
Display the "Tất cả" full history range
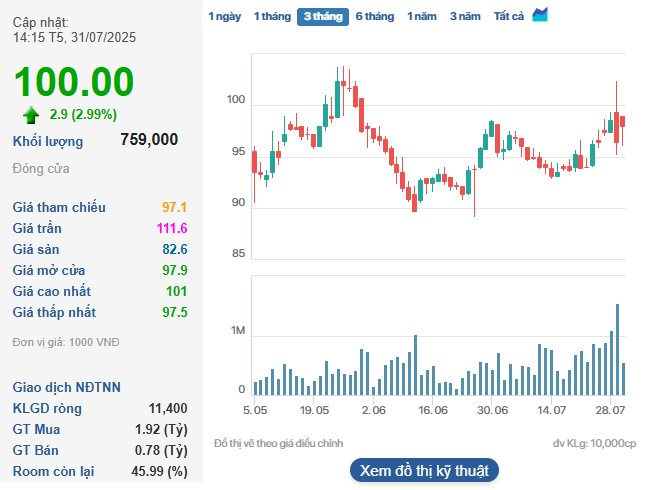point(509,16)
